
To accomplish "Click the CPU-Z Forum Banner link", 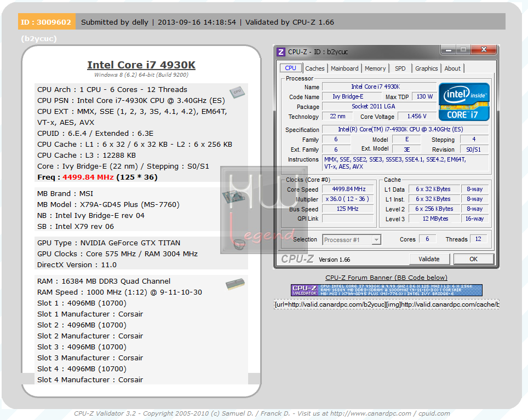I will [x=386, y=278].
